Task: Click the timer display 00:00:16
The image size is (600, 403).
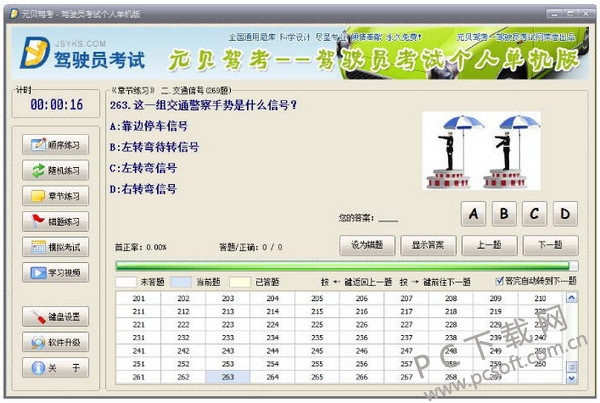Action: [x=57, y=104]
